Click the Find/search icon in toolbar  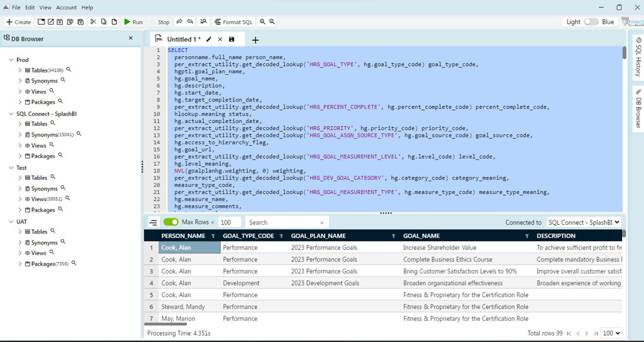[x=203, y=22]
